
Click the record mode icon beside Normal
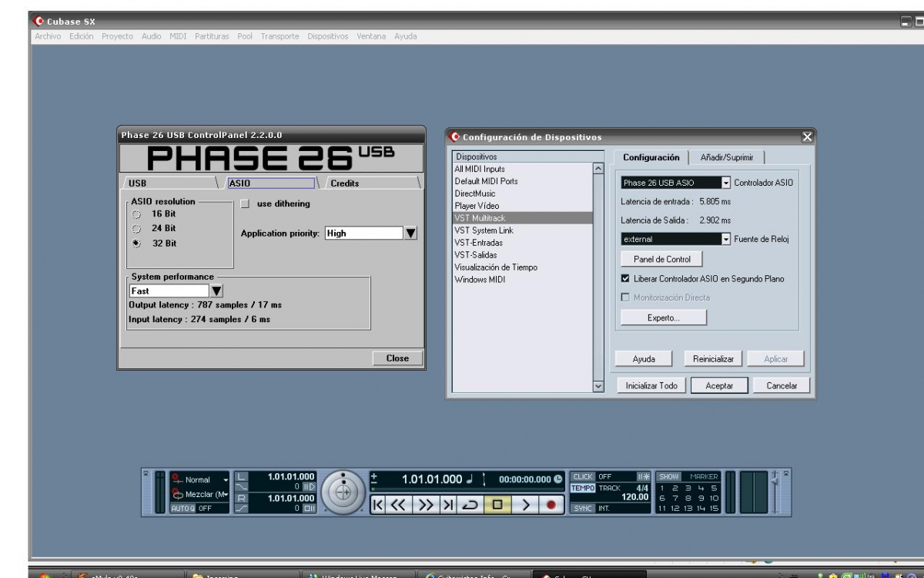[x=177, y=479]
